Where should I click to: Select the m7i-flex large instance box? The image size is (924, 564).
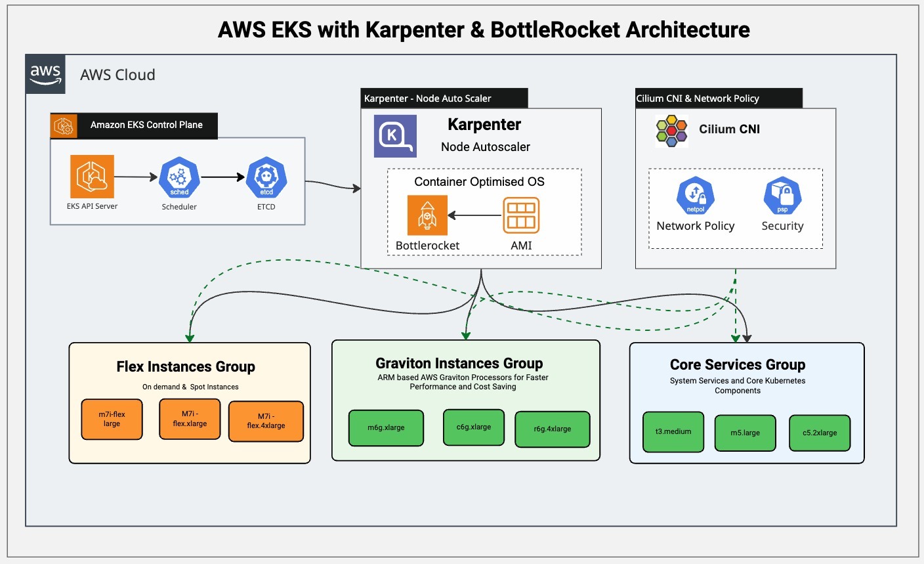(x=112, y=420)
